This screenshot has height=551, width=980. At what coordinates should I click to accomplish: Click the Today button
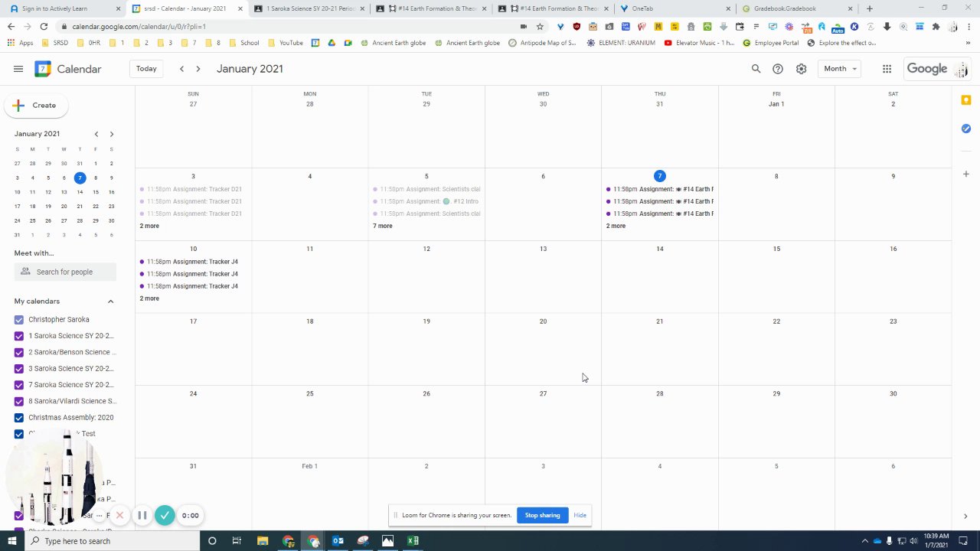146,69
